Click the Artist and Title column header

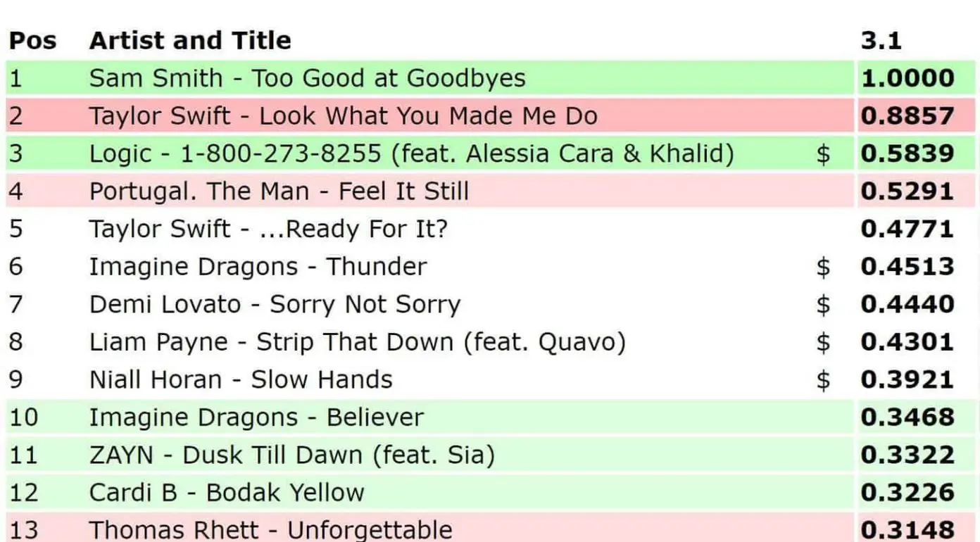pos(190,40)
